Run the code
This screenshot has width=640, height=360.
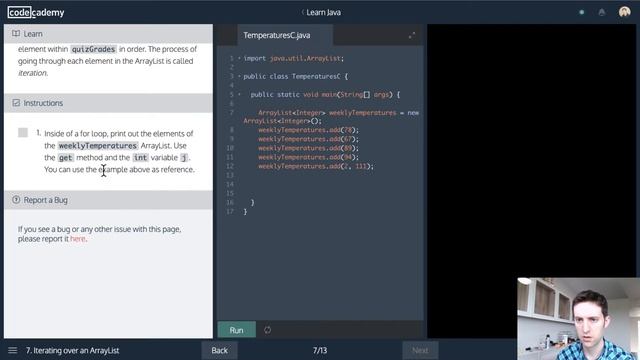point(237,330)
